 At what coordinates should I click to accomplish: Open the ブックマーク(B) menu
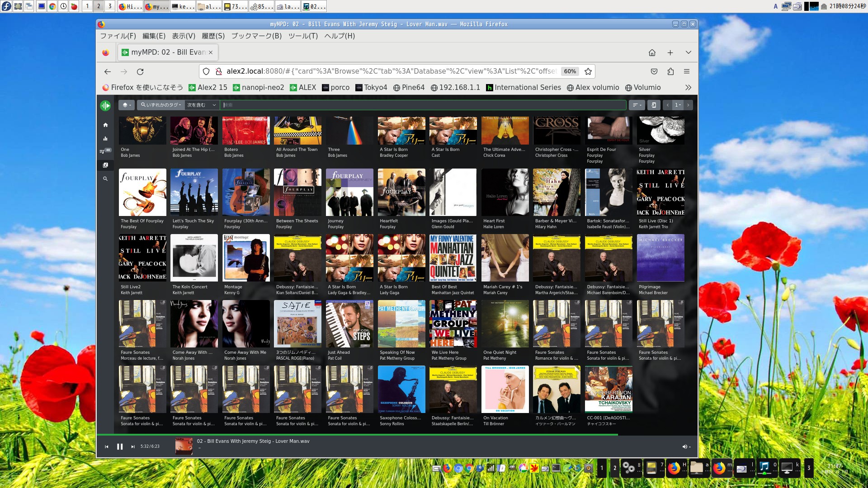(256, 36)
